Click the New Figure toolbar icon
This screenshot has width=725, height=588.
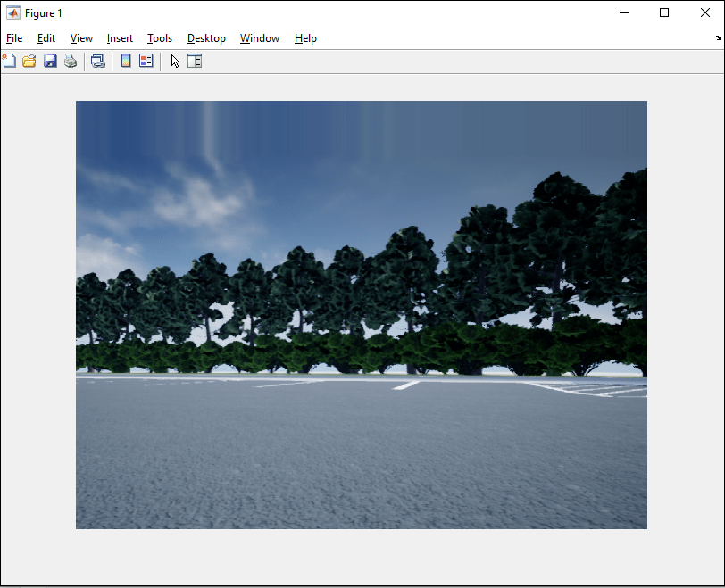tap(9, 62)
